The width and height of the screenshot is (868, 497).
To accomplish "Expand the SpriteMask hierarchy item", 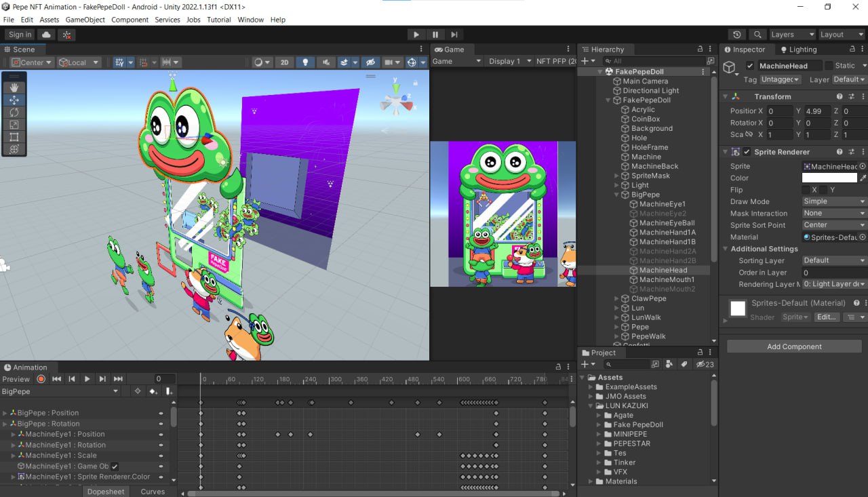I will tap(617, 176).
